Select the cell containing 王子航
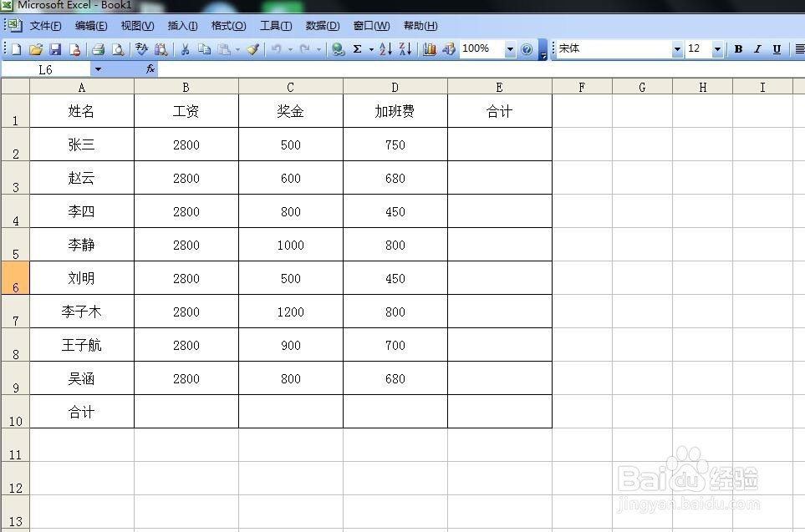The width and height of the screenshot is (805, 532). (x=82, y=345)
